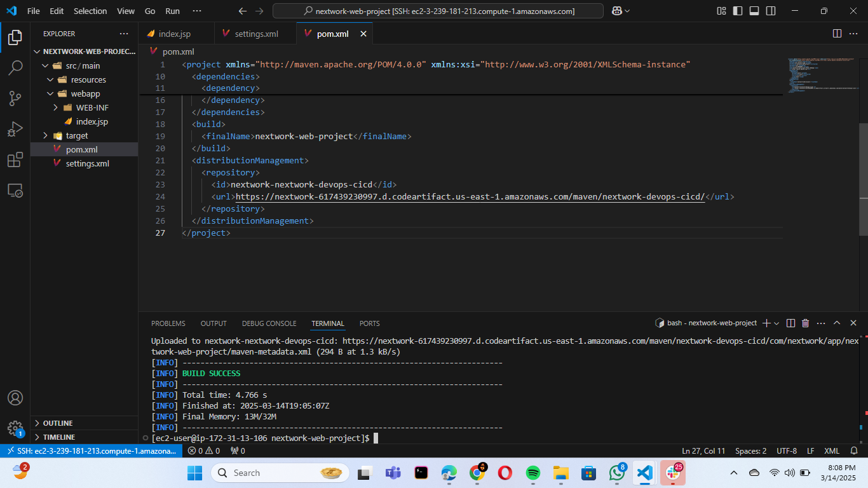Click the Ln 27, Col 11 status item
This screenshot has width=868, height=488.
click(x=703, y=451)
